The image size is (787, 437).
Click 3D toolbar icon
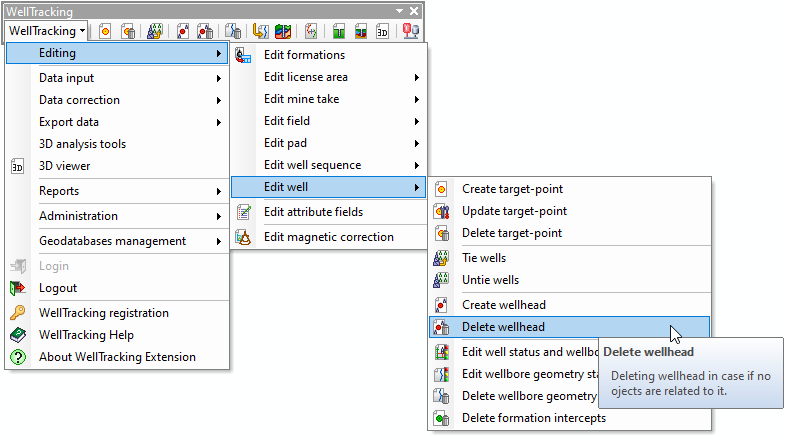point(382,32)
